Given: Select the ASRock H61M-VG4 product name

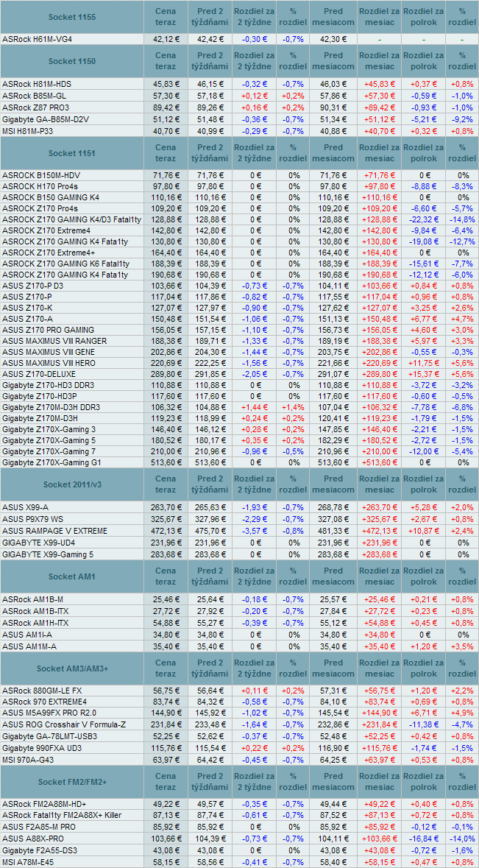Looking at the screenshot, I should click(37, 39).
